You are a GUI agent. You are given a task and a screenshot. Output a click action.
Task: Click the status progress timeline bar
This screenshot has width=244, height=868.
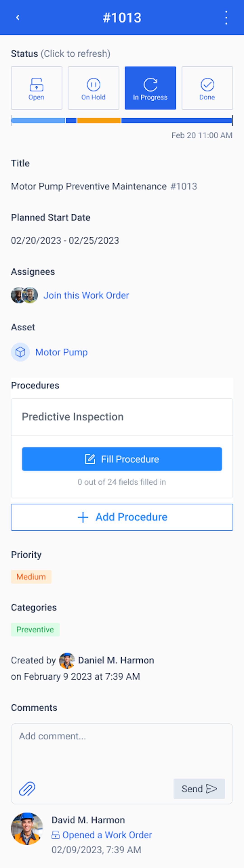[x=122, y=120]
